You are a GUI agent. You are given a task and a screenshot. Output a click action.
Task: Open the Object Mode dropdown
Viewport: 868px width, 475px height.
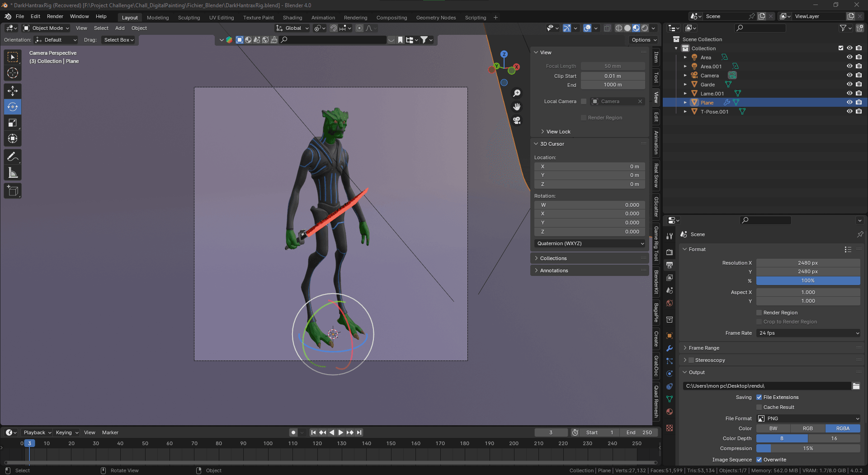pyautogui.click(x=46, y=28)
